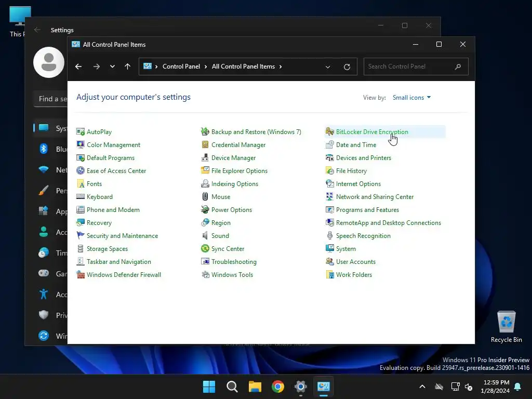532x399 pixels.
Task: Click the search magnifier in Control Panel
Action: (458, 66)
